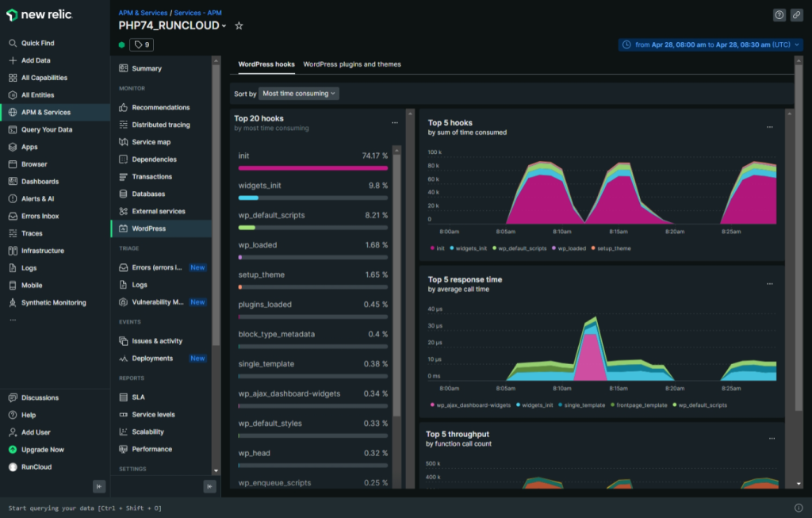
Task: Expand more sidebar items ellipsis
Action: pyautogui.click(x=13, y=320)
